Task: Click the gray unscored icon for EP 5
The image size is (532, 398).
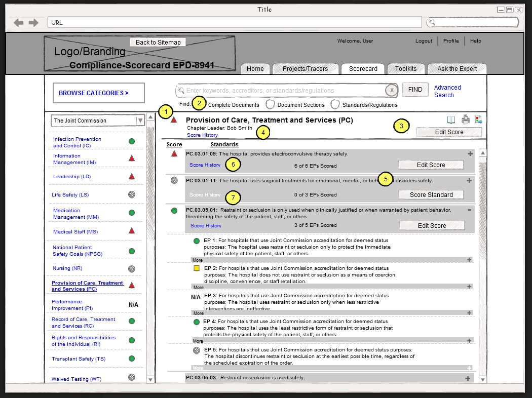Action: pyautogui.click(x=196, y=350)
